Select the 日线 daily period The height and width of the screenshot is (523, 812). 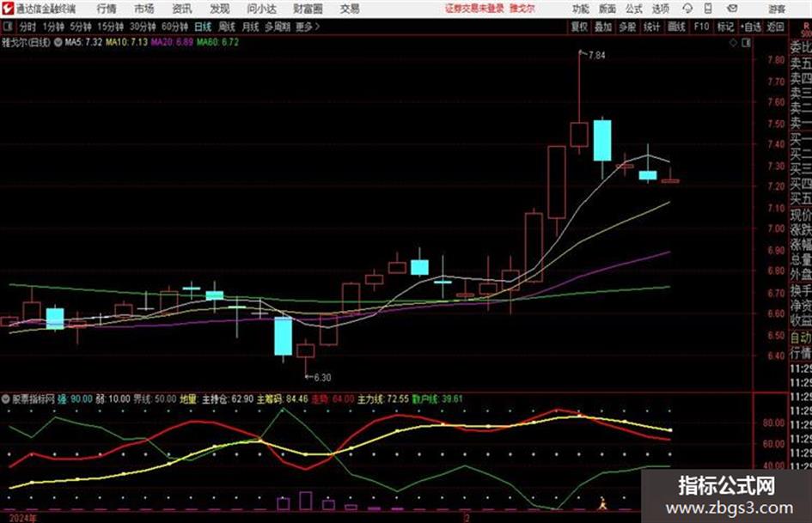[x=203, y=27]
